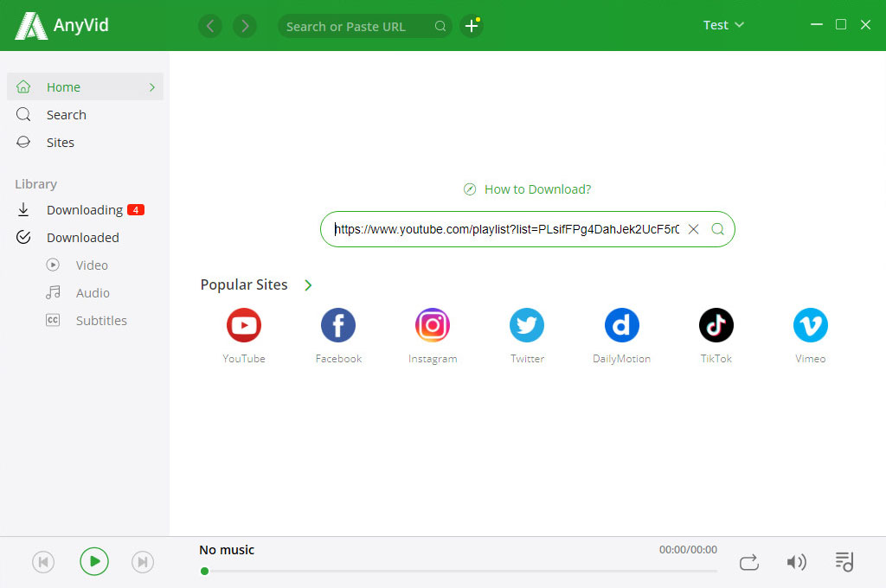
Task: Click the Popular Sites heading
Action: click(x=244, y=284)
